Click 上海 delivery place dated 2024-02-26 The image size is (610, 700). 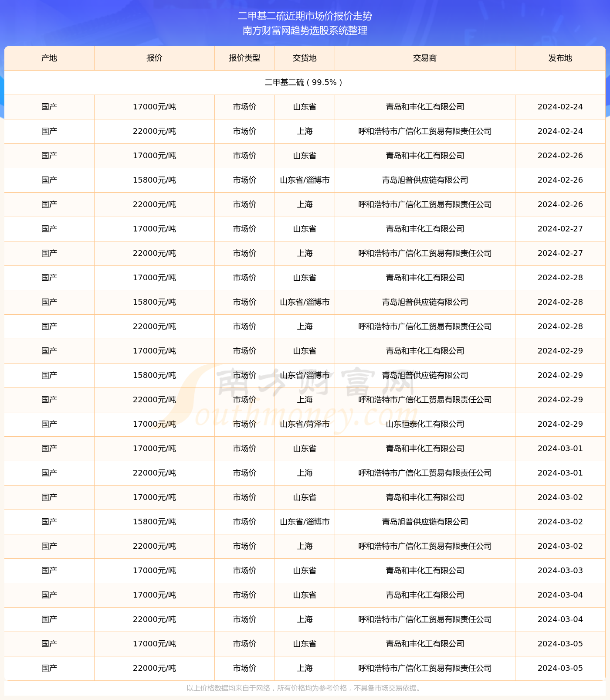coord(305,204)
